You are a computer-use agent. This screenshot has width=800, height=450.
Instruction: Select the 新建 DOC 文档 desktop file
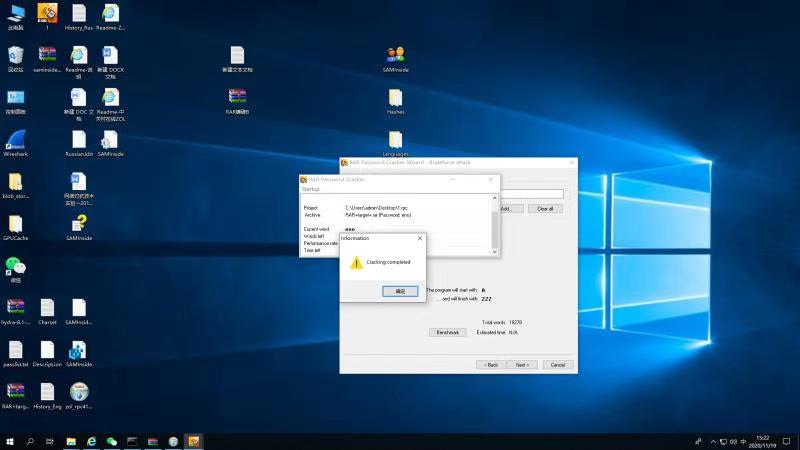pyautogui.click(x=79, y=104)
